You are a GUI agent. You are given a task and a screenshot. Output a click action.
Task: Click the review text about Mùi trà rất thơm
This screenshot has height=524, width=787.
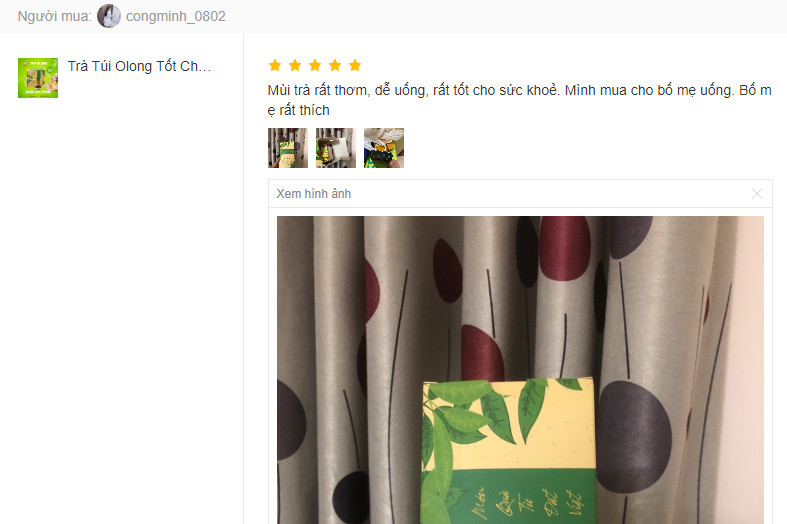click(x=519, y=100)
